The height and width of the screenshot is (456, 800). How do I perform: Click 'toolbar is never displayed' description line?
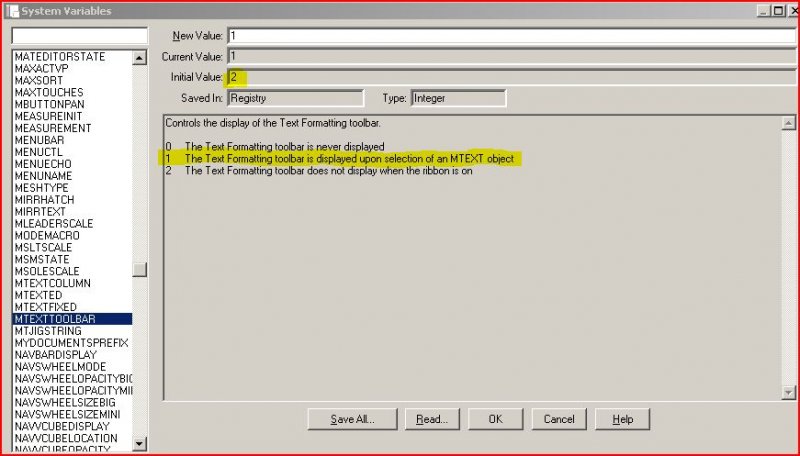click(275, 147)
